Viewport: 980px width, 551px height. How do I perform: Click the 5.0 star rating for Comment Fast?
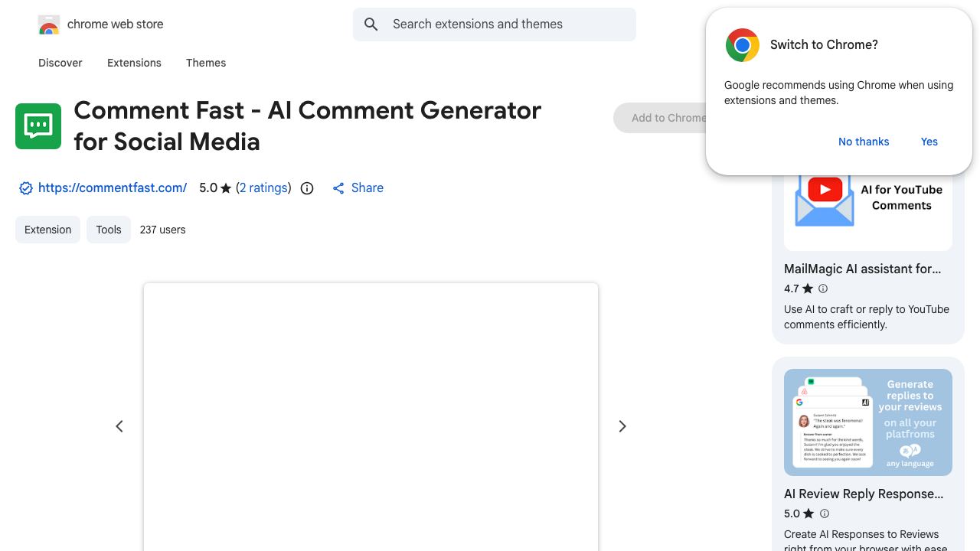click(215, 188)
